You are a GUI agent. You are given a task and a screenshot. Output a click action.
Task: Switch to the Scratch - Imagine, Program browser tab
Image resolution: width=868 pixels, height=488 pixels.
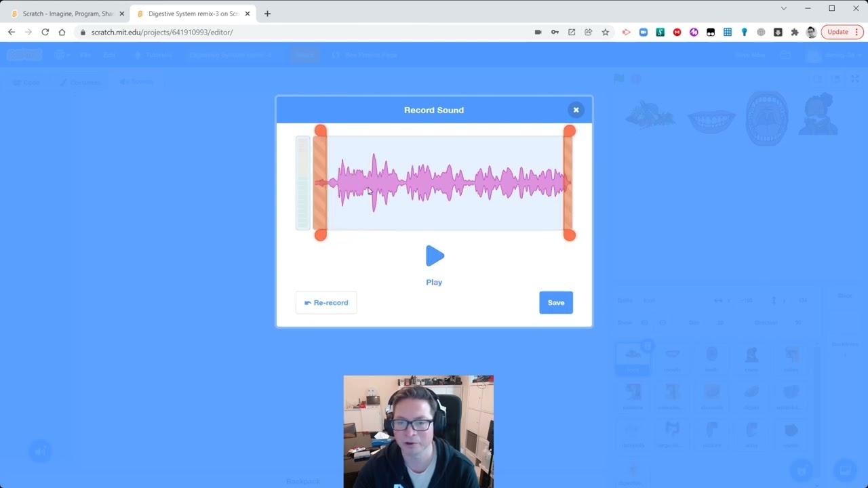pyautogui.click(x=68, y=14)
